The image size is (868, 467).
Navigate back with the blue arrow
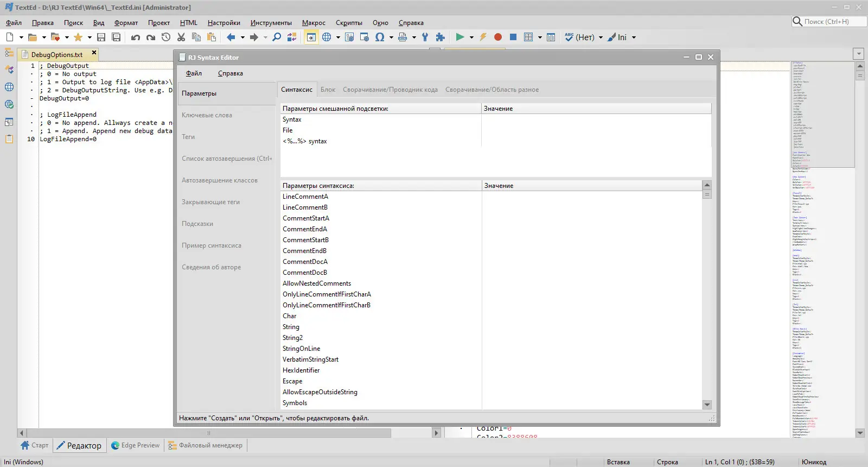click(x=231, y=37)
